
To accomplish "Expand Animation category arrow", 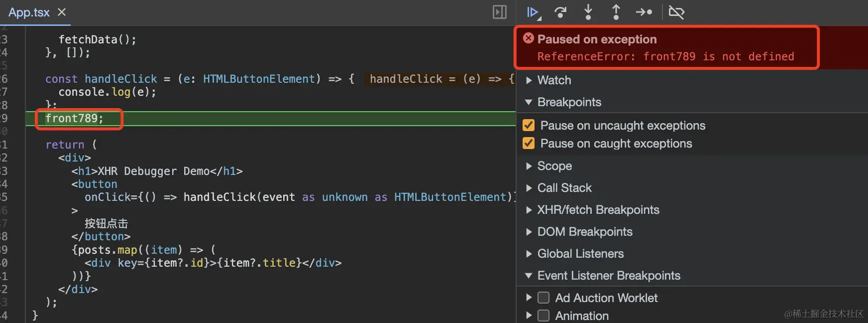I will click(x=529, y=316).
